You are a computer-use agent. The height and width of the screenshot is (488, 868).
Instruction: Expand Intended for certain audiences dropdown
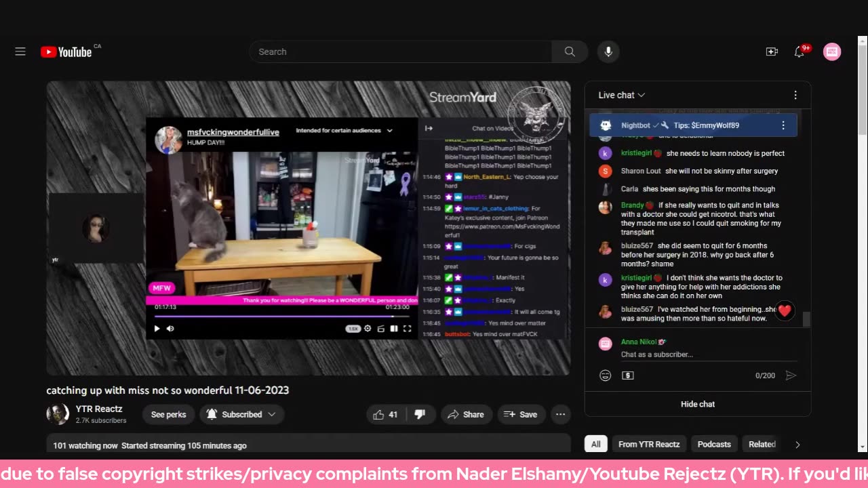(x=344, y=130)
